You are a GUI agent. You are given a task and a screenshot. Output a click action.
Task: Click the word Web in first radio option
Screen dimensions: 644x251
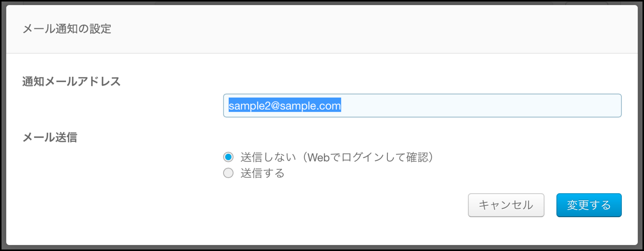coord(318,158)
